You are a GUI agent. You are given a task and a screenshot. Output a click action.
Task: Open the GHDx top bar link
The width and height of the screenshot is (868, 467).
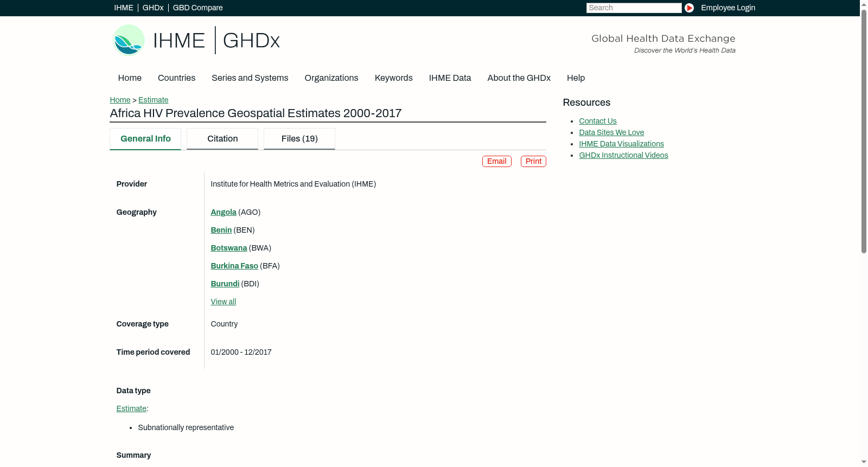tap(153, 8)
